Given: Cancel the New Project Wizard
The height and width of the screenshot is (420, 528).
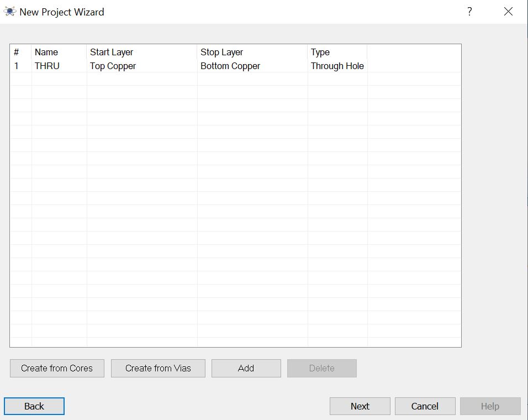Looking at the screenshot, I should click(425, 406).
